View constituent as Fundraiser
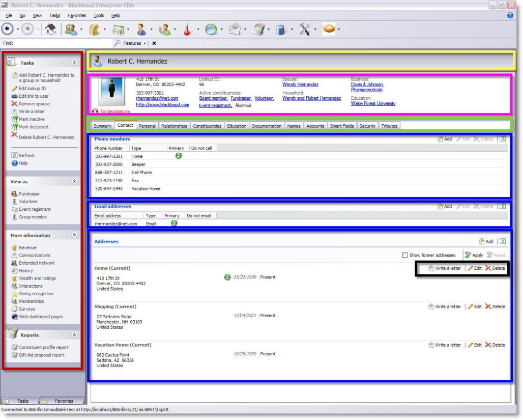Image resolution: width=523 pixels, height=420 pixels. (x=29, y=193)
